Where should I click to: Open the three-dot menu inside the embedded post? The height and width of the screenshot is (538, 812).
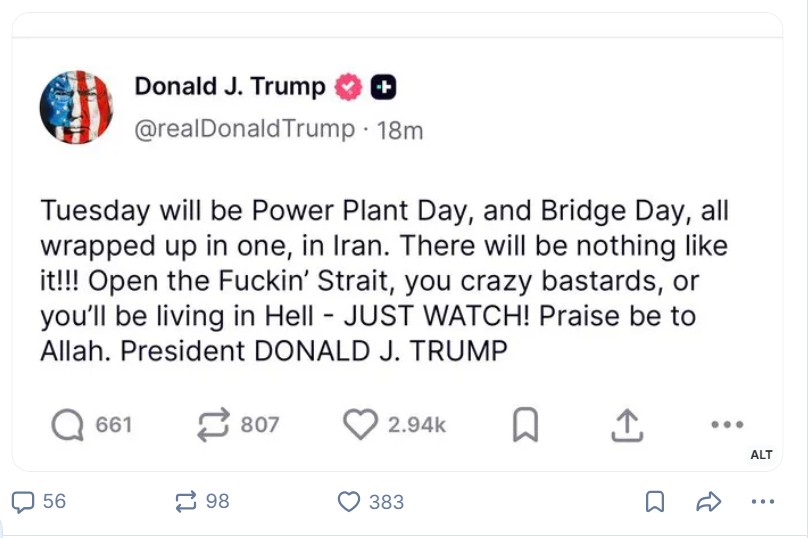pyautogui.click(x=727, y=425)
